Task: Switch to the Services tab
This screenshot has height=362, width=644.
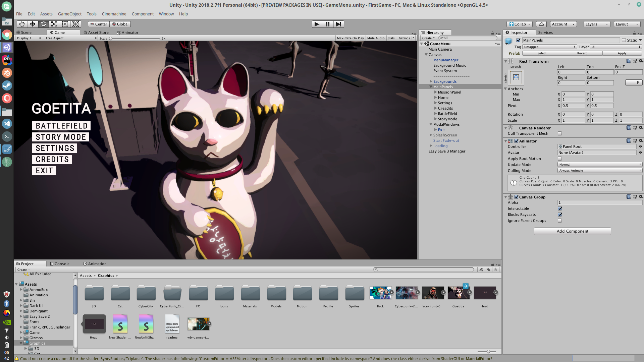Action: (545, 33)
